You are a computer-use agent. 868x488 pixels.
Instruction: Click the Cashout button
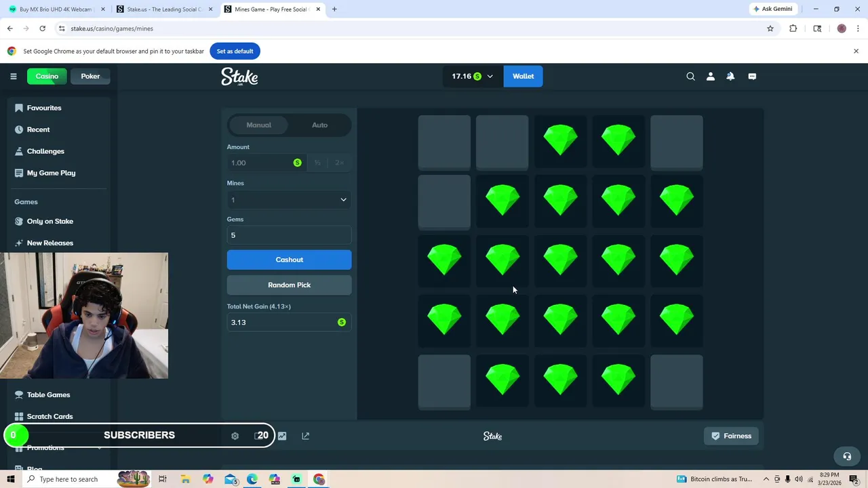pyautogui.click(x=289, y=260)
